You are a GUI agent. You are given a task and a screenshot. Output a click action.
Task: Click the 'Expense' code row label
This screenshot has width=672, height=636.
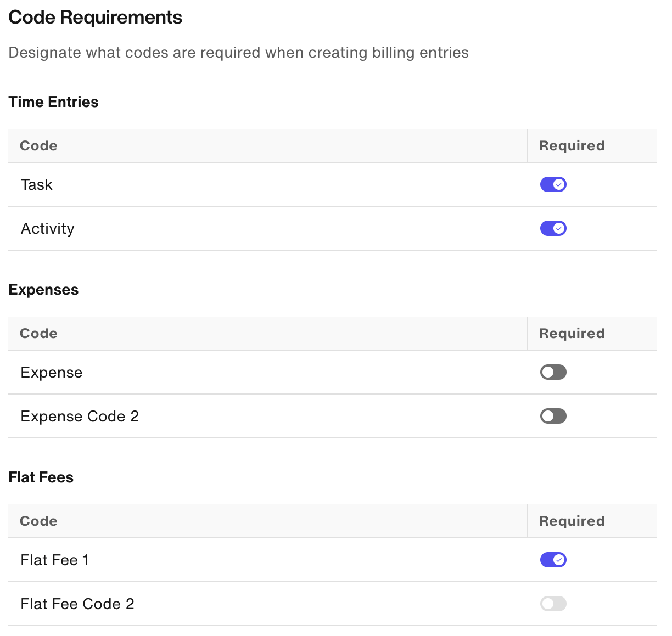52,372
